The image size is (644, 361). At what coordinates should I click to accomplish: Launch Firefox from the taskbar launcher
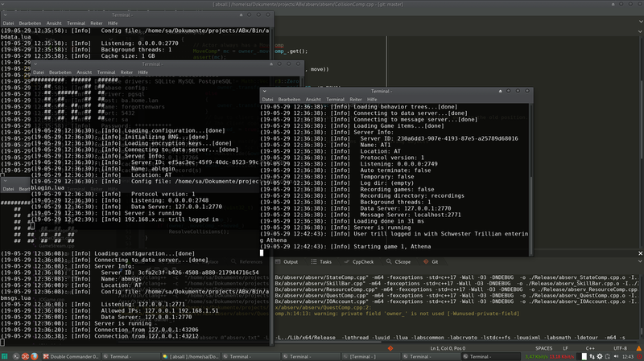[x=34, y=356]
